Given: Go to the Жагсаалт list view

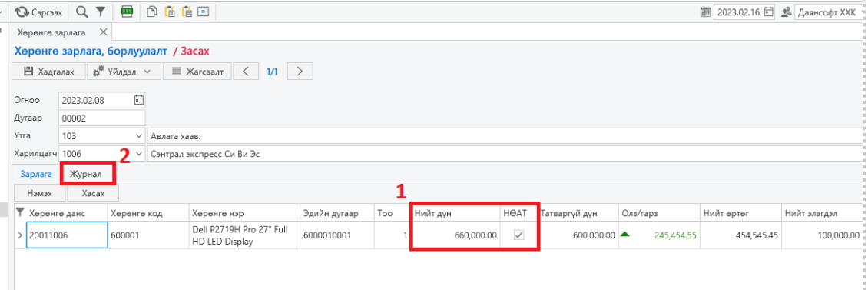Looking at the screenshot, I should click(x=197, y=72).
